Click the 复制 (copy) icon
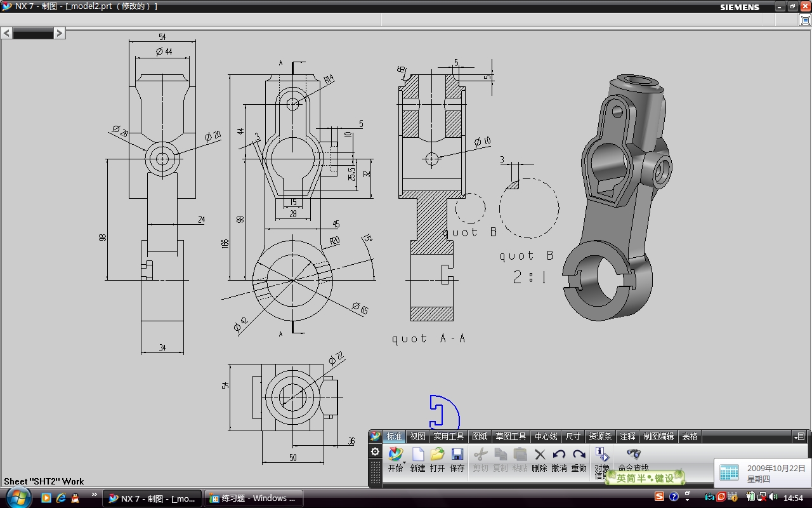Image resolution: width=812 pixels, height=508 pixels. (500, 460)
